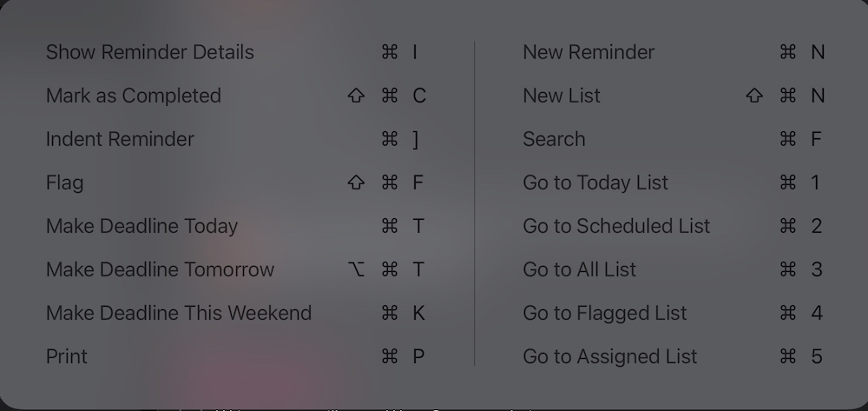Click the Option key symbol beside Make Deadline Tomorrow
The width and height of the screenshot is (868, 411).
pyautogui.click(x=356, y=269)
